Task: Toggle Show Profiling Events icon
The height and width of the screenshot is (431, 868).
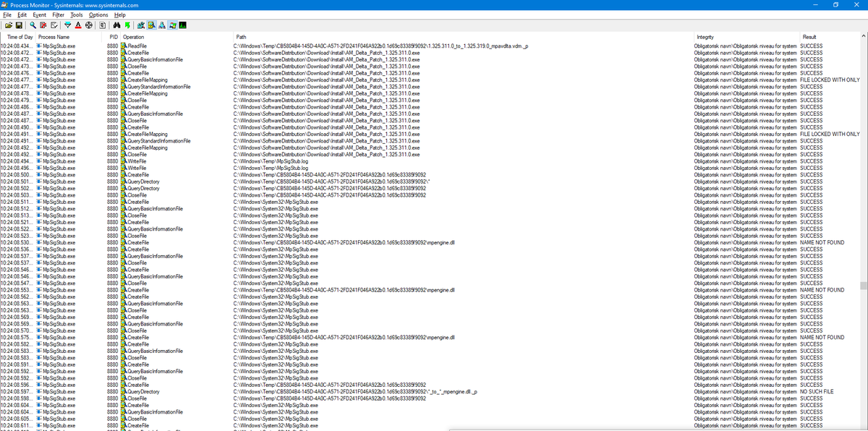Action: coord(182,25)
